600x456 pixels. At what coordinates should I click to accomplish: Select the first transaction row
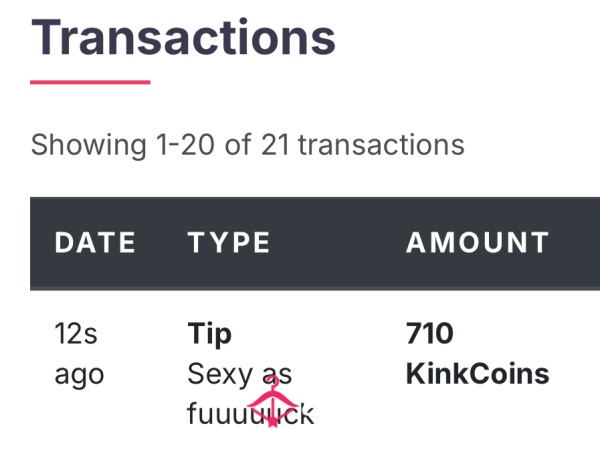pyautogui.click(x=315, y=373)
